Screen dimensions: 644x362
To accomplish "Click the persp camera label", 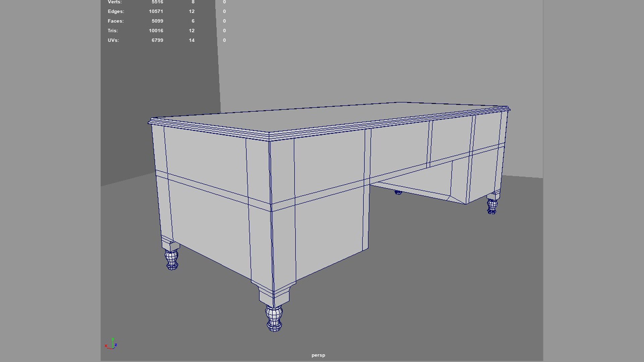I will coord(318,355).
